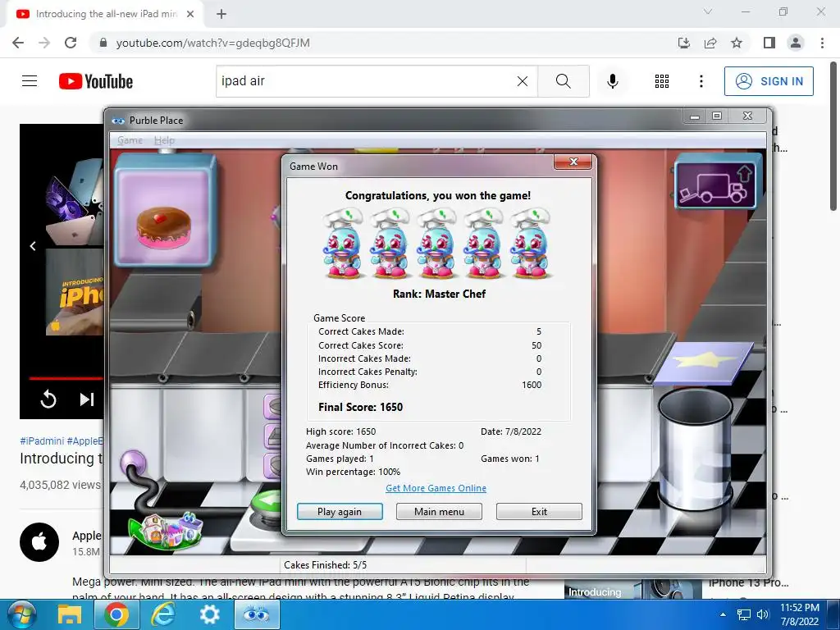Replay the YouTube video

click(x=48, y=399)
